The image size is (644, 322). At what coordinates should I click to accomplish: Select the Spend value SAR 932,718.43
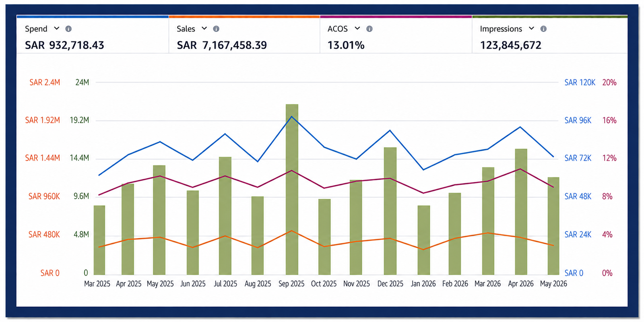(x=64, y=45)
